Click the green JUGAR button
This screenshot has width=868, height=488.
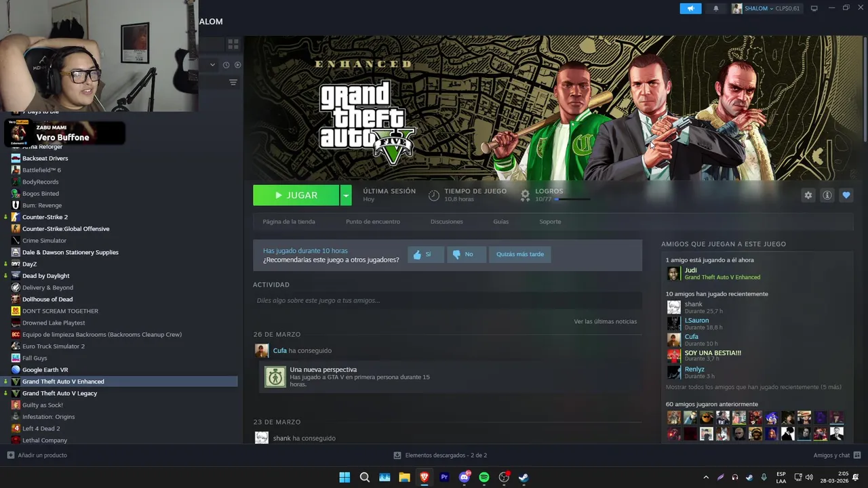pos(296,195)
